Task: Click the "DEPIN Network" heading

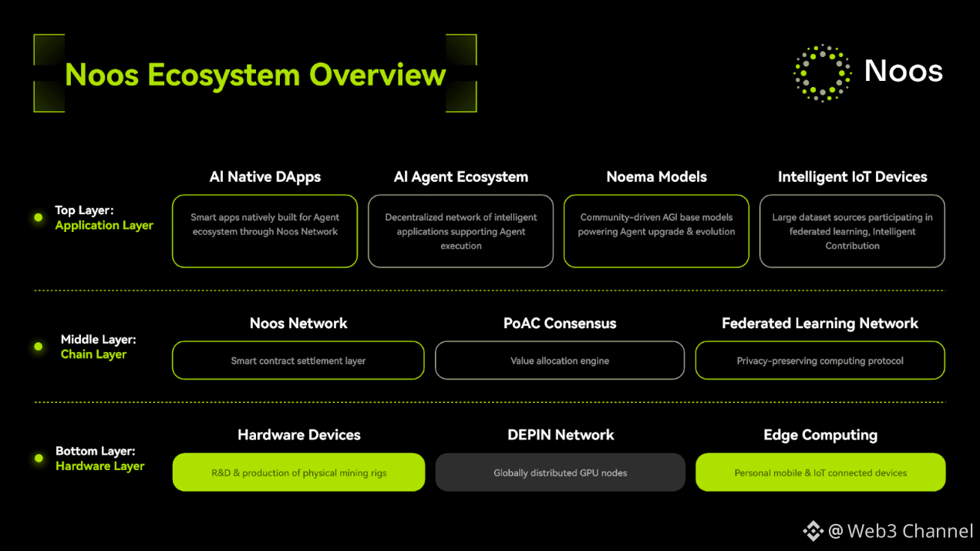Action: coord(561,435)
